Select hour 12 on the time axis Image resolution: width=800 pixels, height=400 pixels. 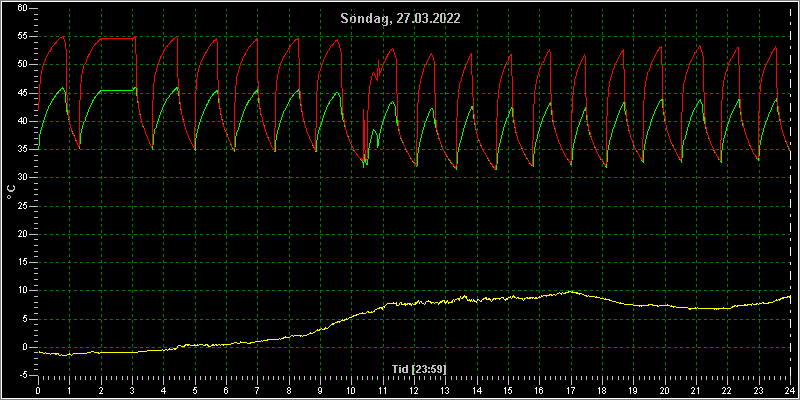point(414,389)
